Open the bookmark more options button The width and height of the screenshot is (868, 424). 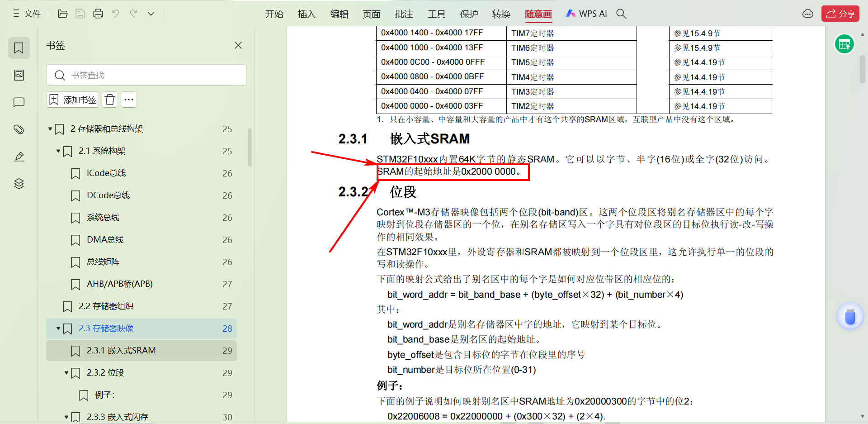(129, 100)
